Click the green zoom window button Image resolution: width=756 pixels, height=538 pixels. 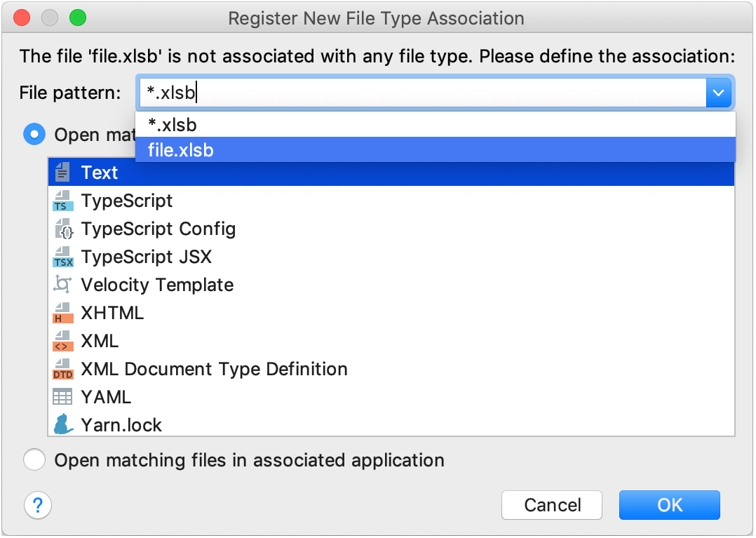click(78, 18)
